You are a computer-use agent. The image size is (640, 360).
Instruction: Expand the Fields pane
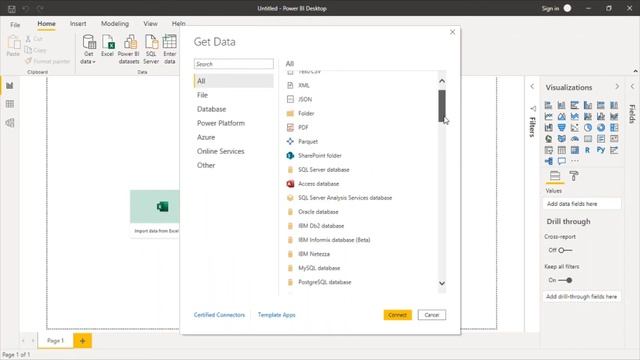tap(632, 87)
